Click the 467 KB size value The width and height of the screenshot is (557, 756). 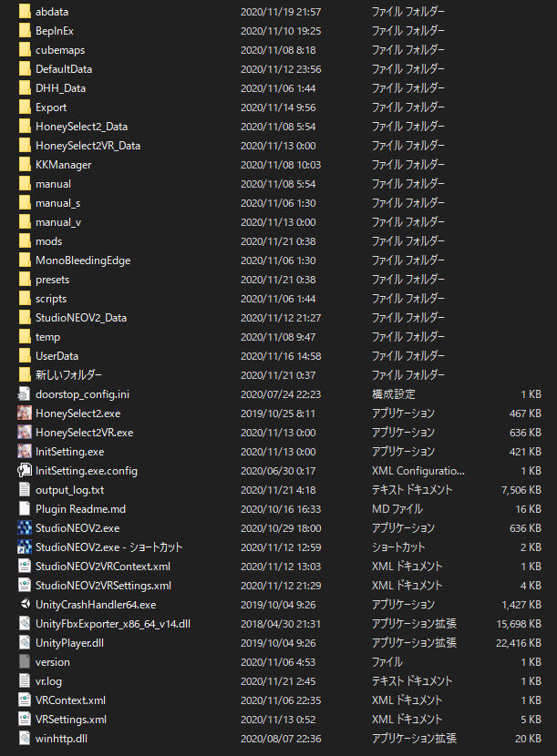tap(525, 414)
